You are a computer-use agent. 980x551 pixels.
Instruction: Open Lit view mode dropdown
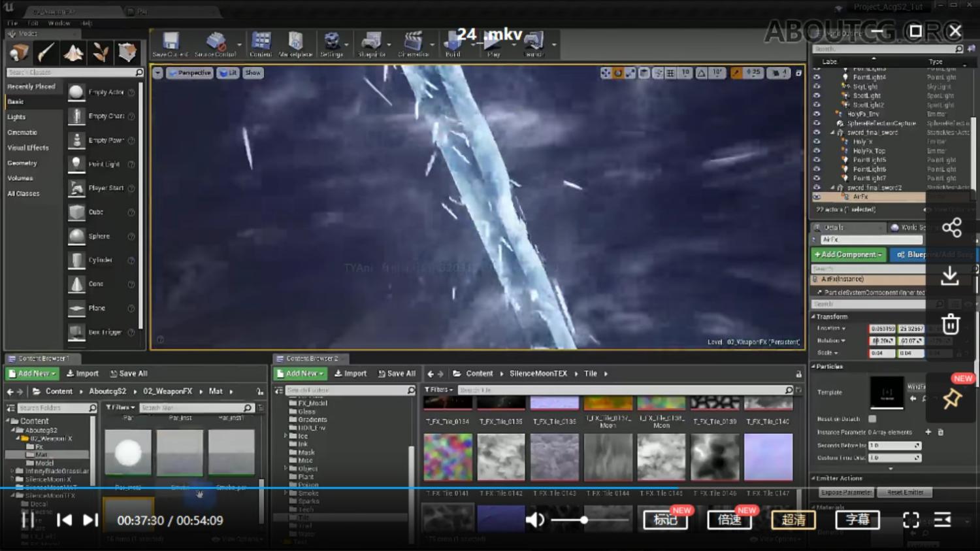228,73
